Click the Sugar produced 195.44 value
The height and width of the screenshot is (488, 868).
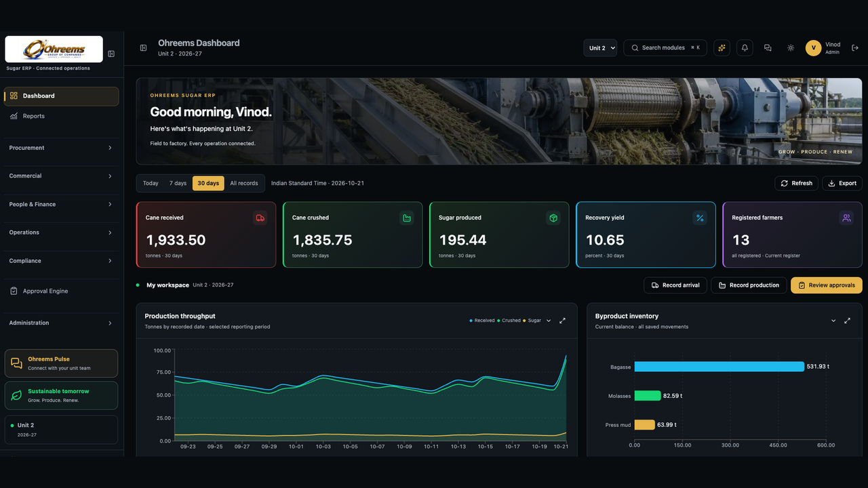(462, 240)
